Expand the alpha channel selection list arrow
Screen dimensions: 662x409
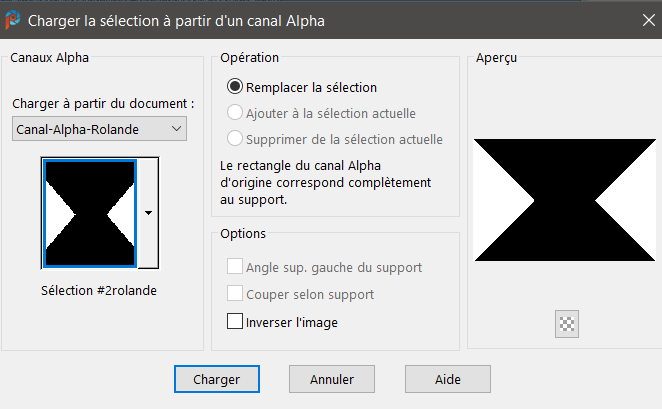(x=148, y=213)
